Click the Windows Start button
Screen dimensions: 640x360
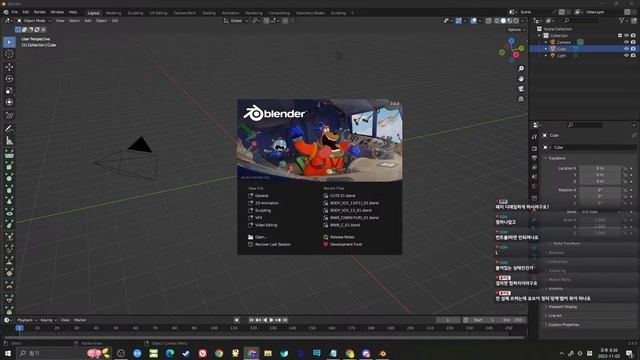click(x=8, y=353)
